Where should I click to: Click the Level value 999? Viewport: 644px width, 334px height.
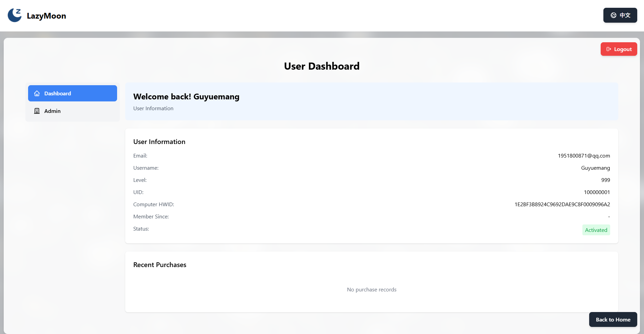click(x=605, y=180)
